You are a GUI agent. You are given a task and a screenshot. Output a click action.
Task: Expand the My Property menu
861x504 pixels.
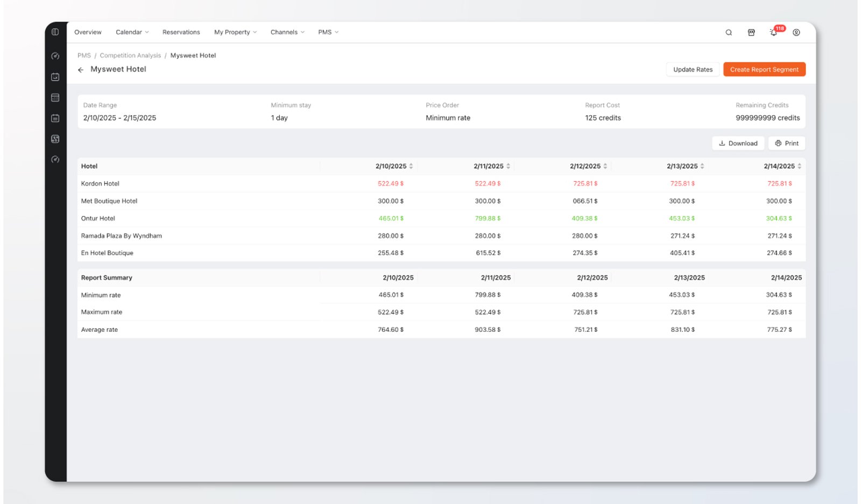(x=236, y=32)
